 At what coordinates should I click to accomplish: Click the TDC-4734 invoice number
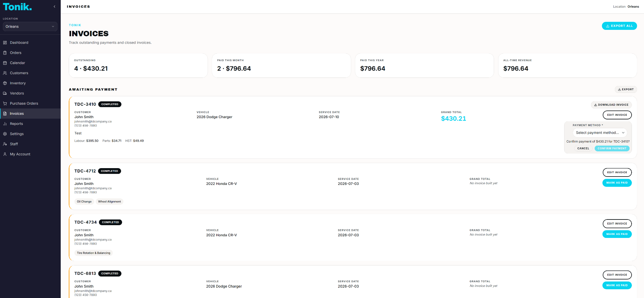coord(86,222)
